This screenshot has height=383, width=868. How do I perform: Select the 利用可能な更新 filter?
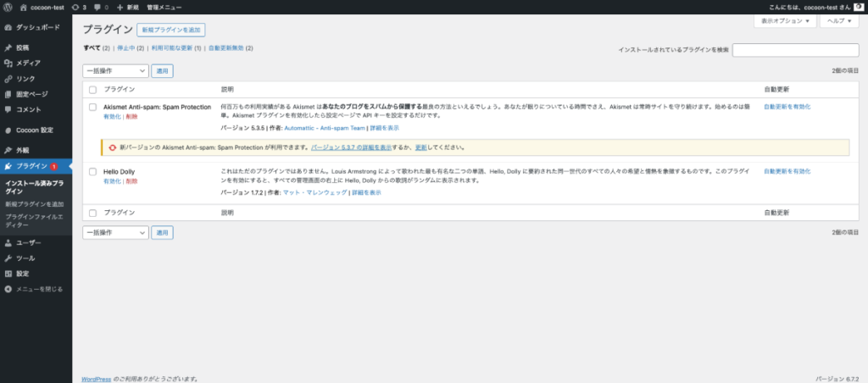click(x=172, y=48)
